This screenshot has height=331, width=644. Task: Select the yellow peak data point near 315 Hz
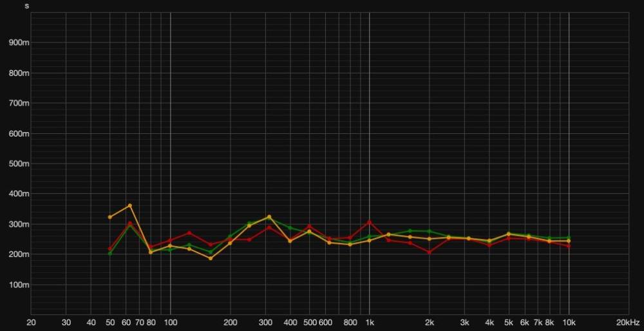point(269,216)
